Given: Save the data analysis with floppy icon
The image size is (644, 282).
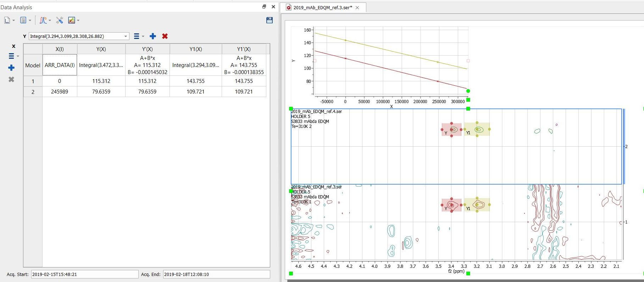Looking at the screenshot, I should click(x=270, y=20).
